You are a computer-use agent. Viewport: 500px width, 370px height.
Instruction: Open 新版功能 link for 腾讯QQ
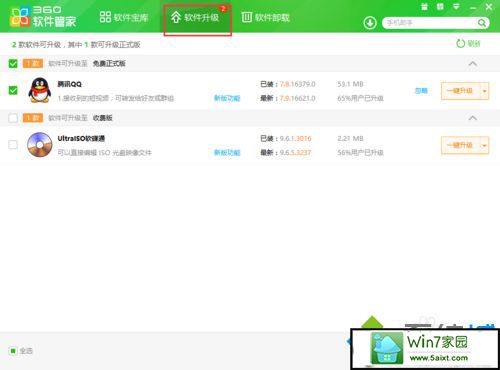[x=227, y=98]
